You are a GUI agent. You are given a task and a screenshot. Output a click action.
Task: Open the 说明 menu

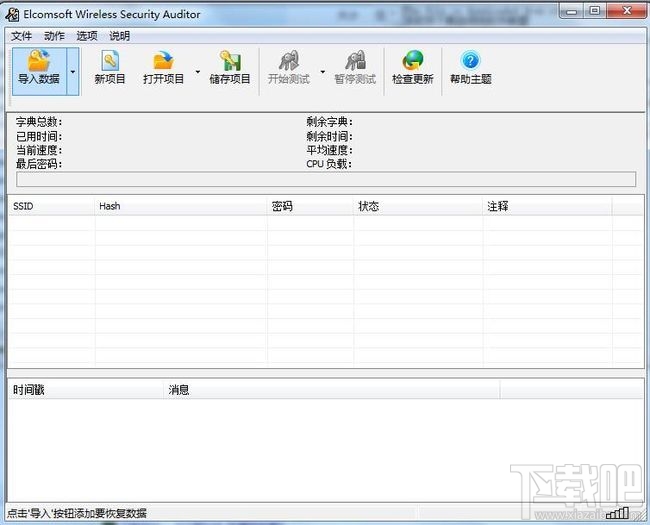[x=119, y=36]
